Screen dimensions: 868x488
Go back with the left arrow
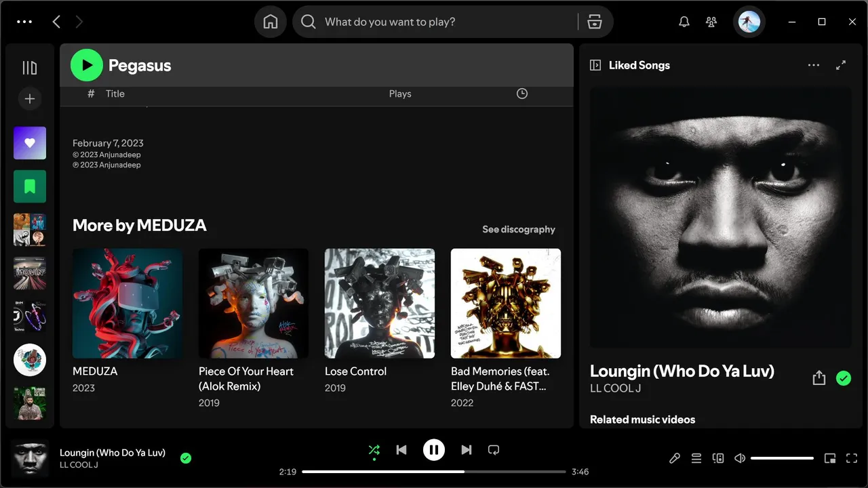click(x=56, y=22)
